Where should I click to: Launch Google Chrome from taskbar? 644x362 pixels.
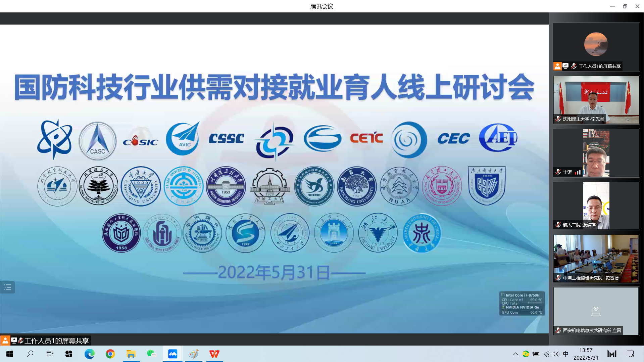point(110,354)
